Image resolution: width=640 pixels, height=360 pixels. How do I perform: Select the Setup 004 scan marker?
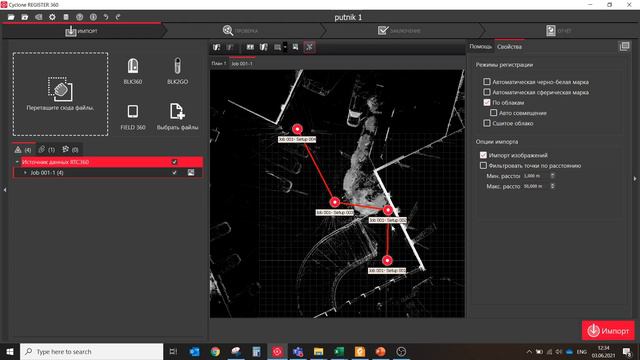(297, 129)
